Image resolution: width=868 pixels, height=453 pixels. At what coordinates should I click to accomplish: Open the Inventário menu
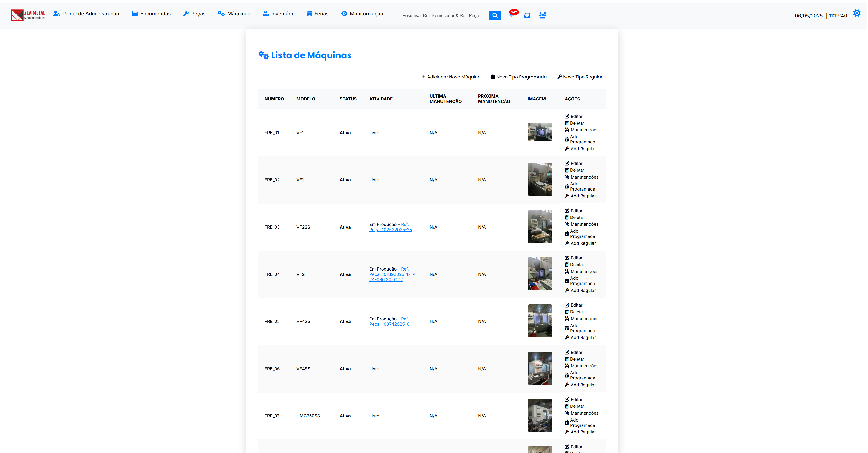[279, 14]
